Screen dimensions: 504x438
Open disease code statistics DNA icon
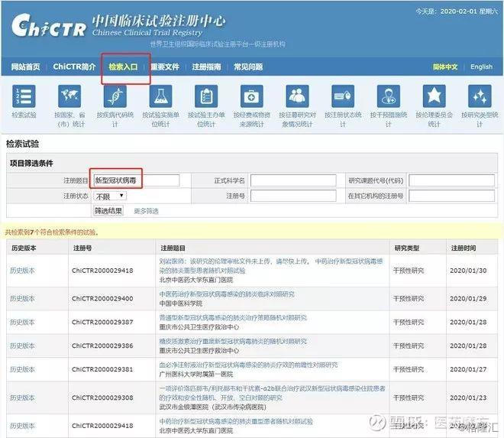pyautogui.click(x=115, y=96)
